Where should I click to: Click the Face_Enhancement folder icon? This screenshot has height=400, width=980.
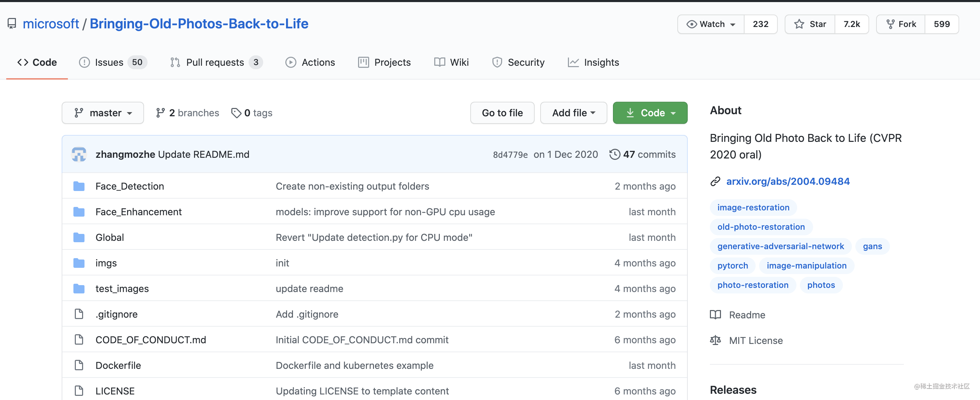point(79,212)
